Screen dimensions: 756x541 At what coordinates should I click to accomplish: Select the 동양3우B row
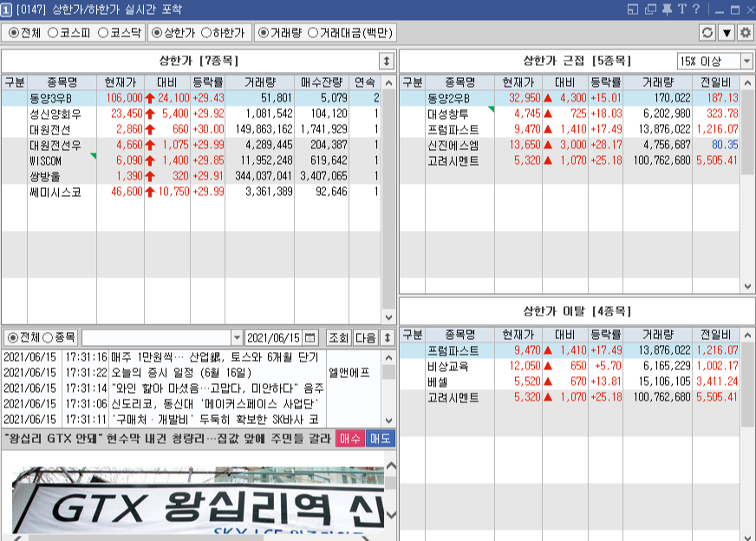(x=191, y=98)
